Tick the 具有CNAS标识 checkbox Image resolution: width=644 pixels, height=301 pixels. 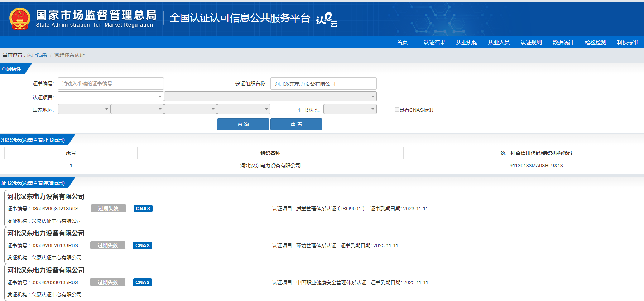[x=397, y=110]
